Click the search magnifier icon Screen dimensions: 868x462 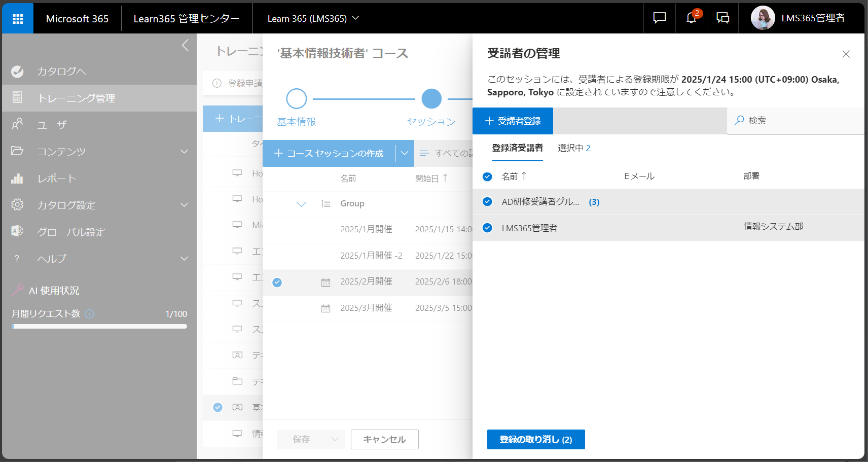click(739, 120)
